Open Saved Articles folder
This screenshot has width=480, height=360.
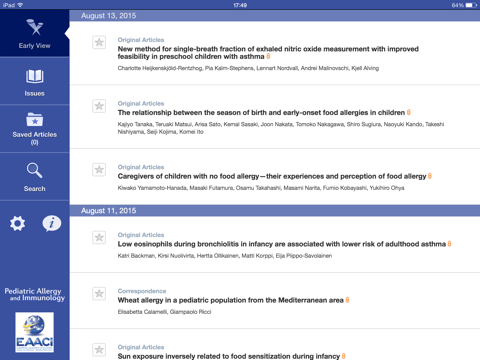coord(34,129)
